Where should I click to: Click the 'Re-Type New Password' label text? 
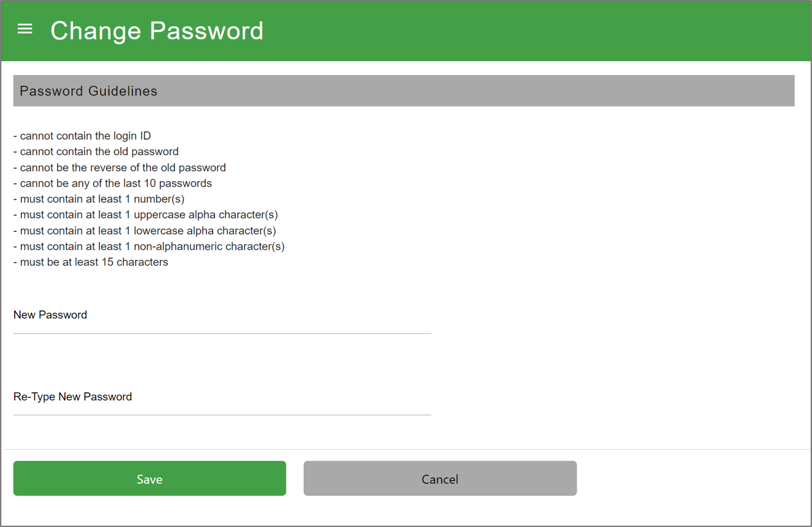click(73, 396)
